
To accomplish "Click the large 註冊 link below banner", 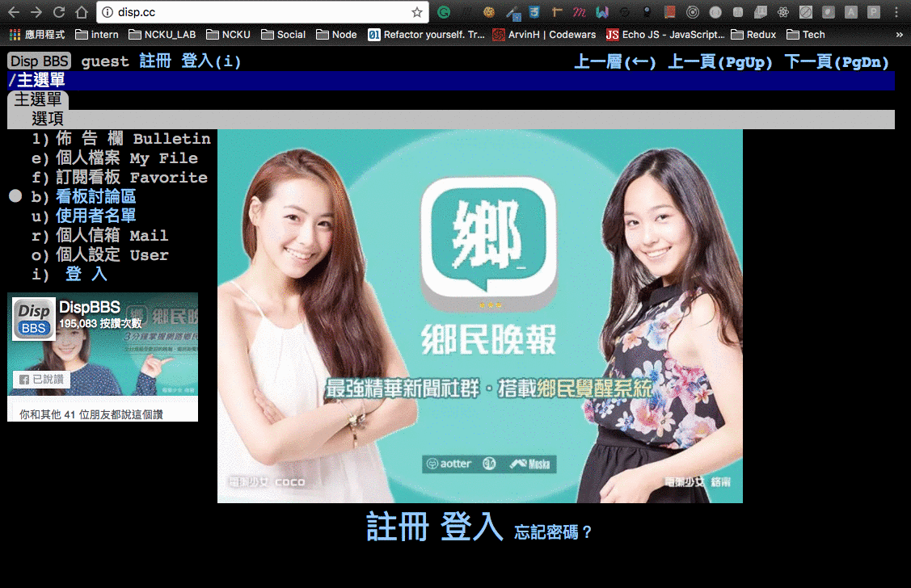I will coord(398,527).
